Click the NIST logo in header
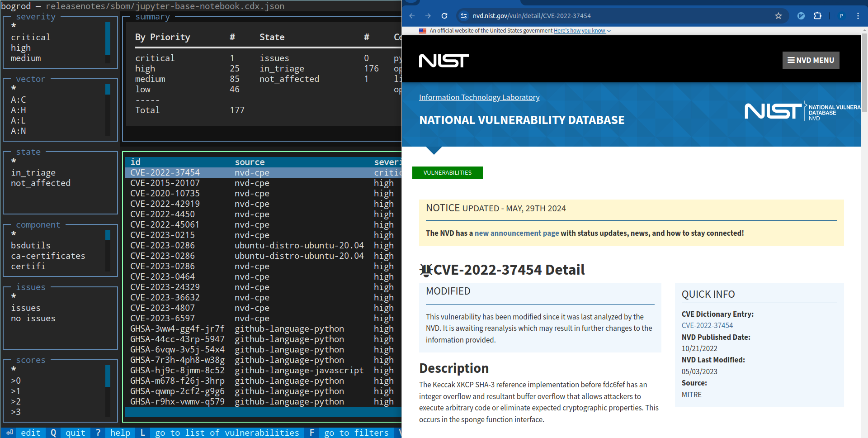Screen dimensions: 868x438 point(443,61)
